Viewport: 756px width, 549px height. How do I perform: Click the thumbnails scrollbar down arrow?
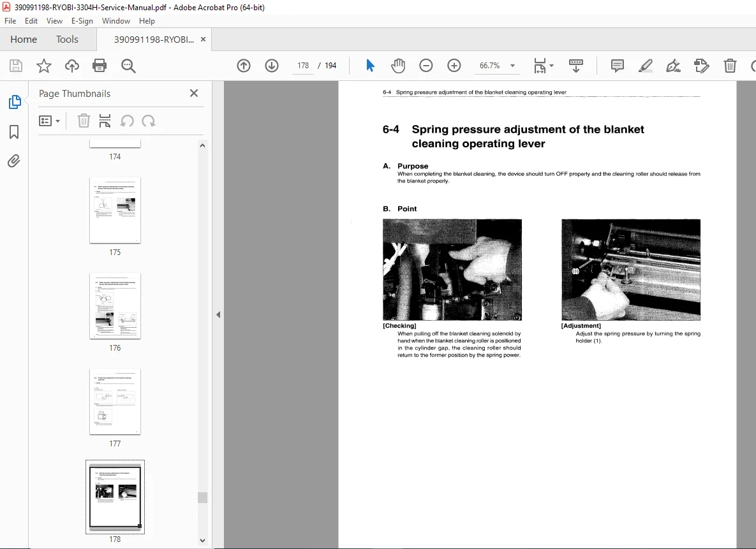click(202, 541)
